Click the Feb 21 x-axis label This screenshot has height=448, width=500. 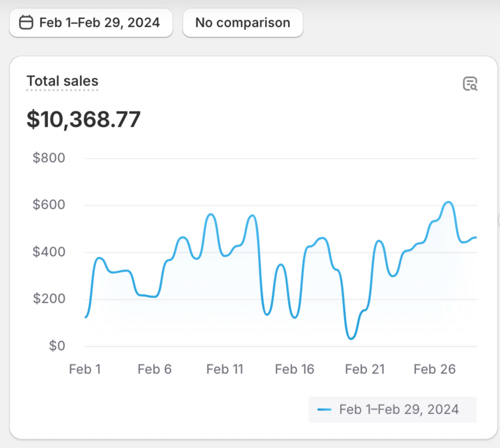point(364,369)
